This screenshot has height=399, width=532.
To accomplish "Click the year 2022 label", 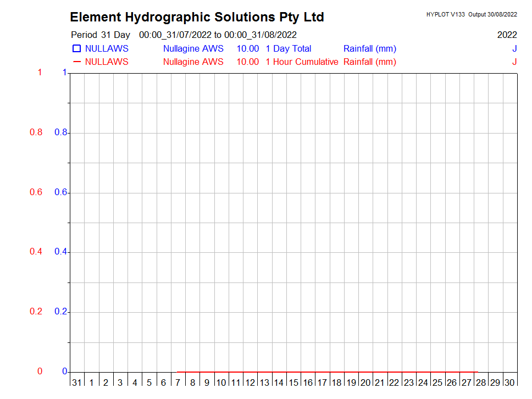I will (507, 35).
